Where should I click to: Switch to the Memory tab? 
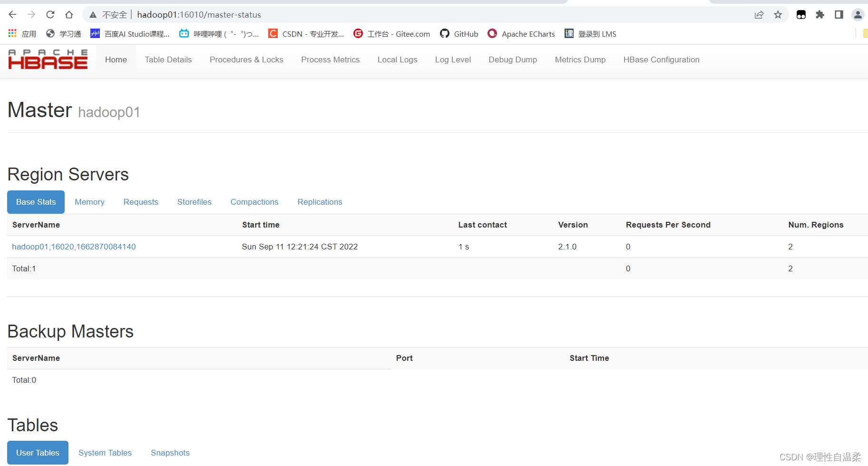(89, 202)
